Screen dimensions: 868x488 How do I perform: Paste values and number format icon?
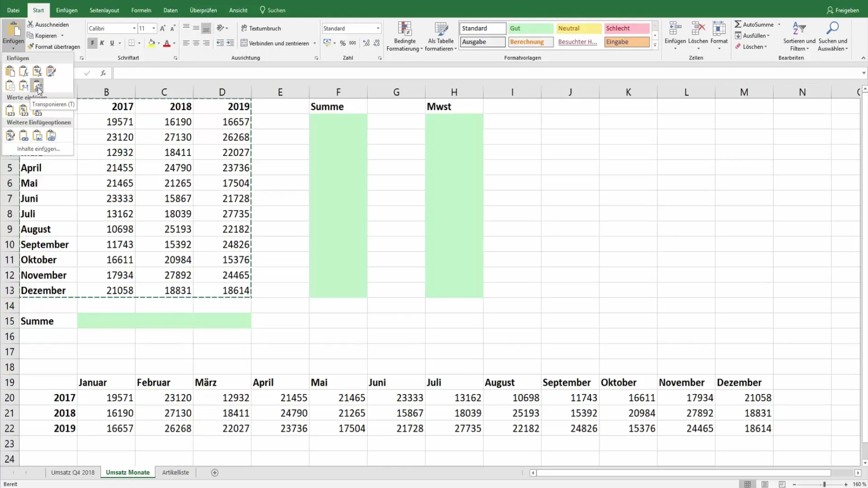point(24,110)
